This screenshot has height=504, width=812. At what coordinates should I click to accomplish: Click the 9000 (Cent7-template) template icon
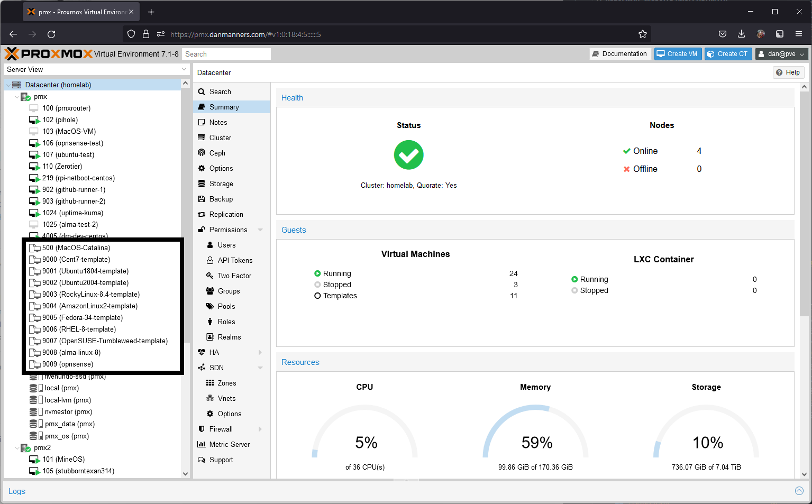(35, 260)
